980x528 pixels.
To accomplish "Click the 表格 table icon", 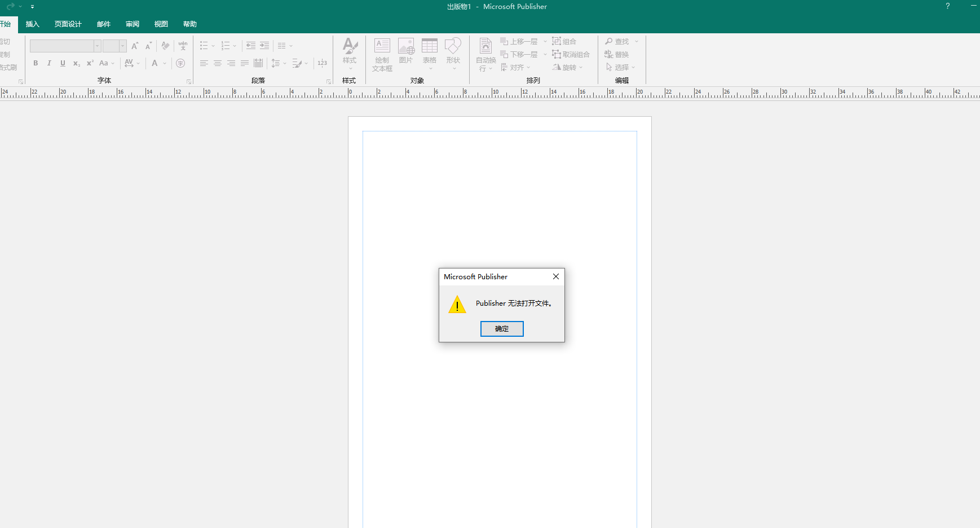I will (430, 54).
